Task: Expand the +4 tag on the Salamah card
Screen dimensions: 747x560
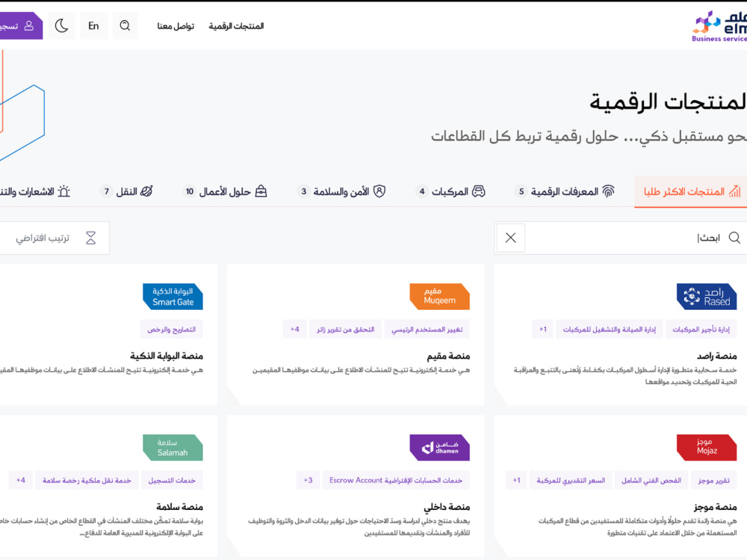Action: [x=21, y=480]
